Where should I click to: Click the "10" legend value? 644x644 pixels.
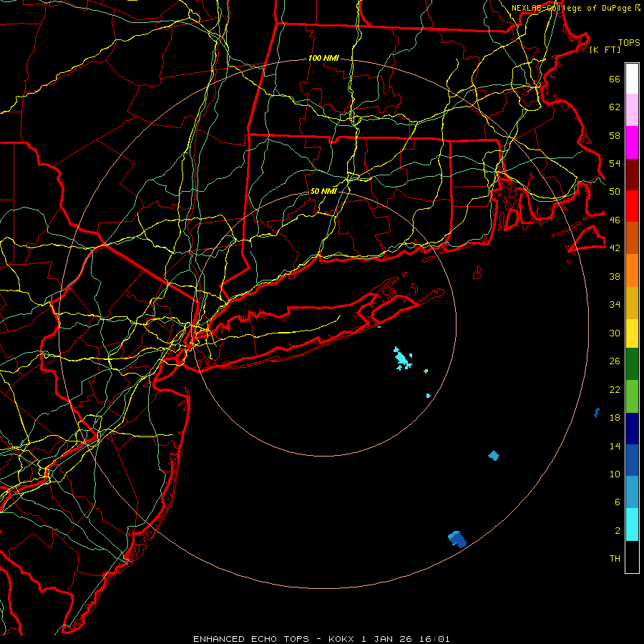(x=615, y=474)
